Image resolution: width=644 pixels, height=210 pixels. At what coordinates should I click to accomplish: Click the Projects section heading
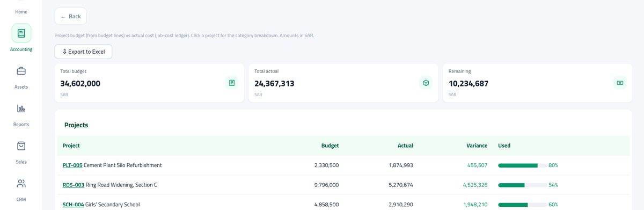click(x=76, y=125)
